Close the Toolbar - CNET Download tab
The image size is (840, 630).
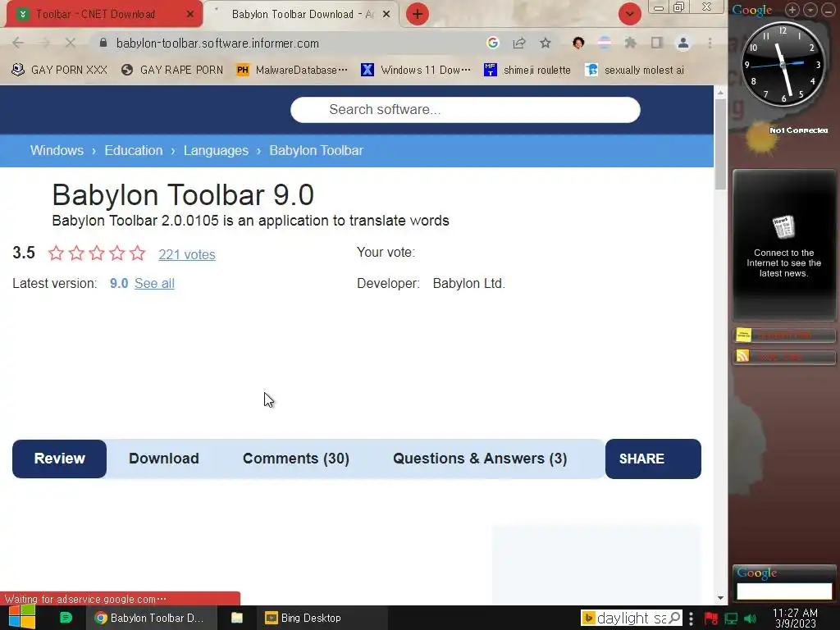[x=189, y=15]
